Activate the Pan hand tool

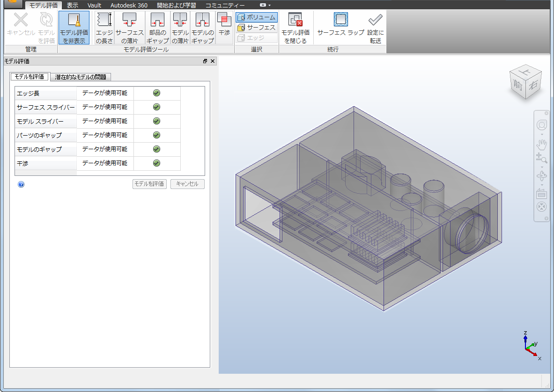pos(542,145)
